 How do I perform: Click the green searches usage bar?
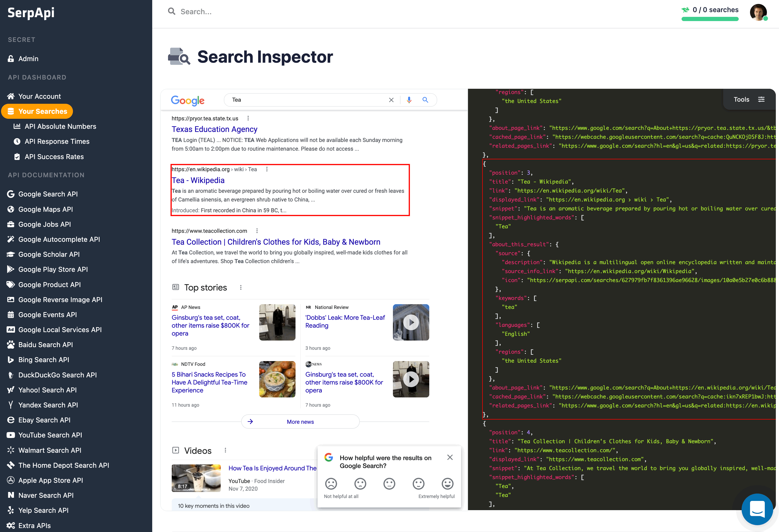[x=710, y=19]
